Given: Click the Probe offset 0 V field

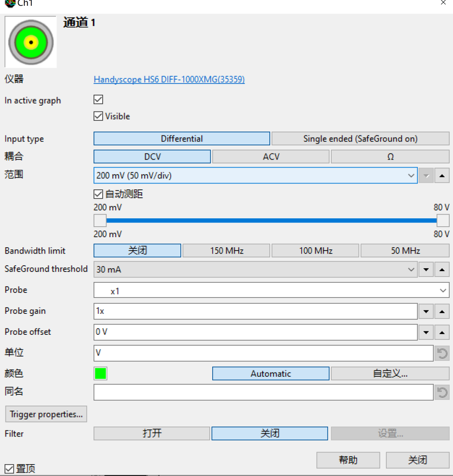Looking at the screenshot, I should coord(255,332).
